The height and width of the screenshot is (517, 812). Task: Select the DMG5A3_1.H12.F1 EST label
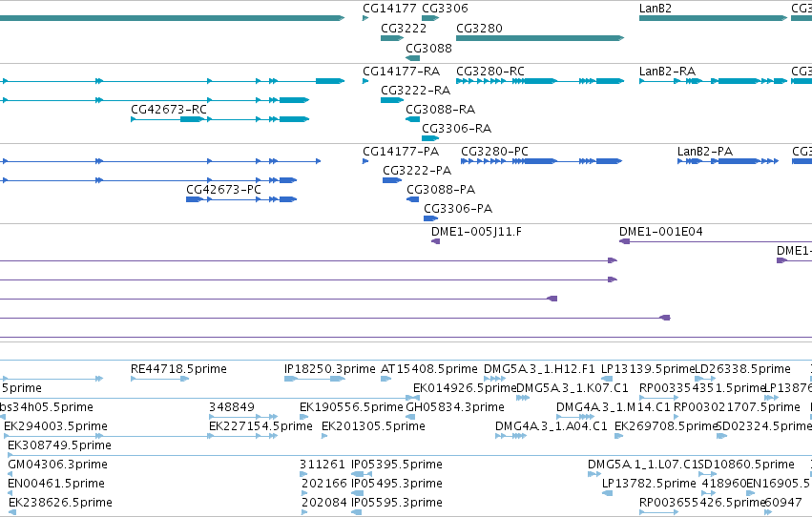click(539, 369)
